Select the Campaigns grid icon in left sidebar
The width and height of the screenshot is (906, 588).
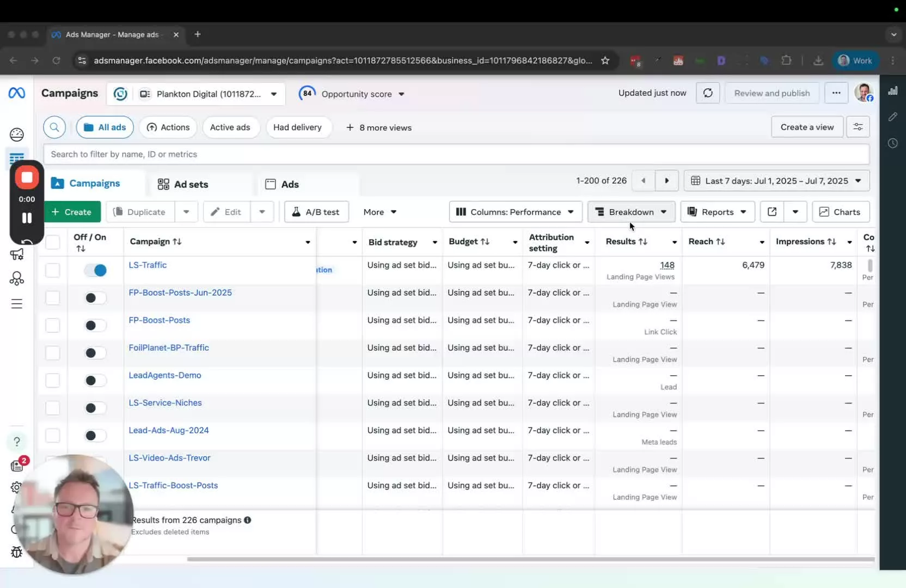pyautogui.click(x=17, y=160)
